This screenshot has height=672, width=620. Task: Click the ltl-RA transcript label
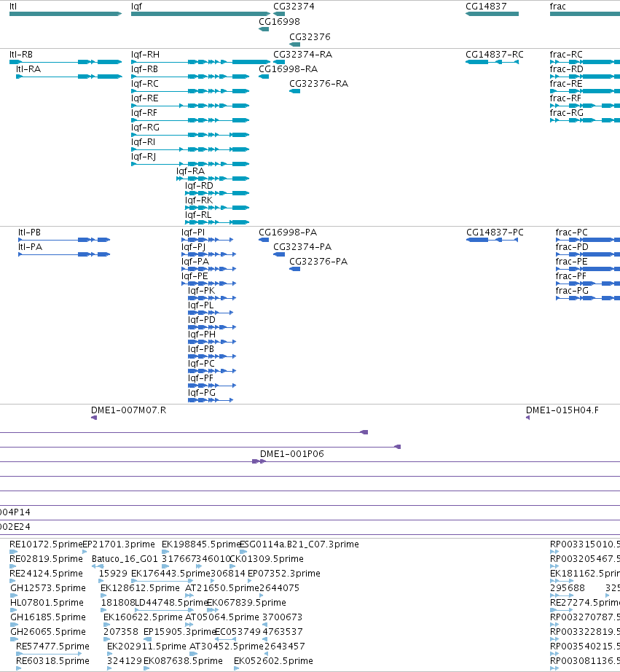(x=28, y=69)
